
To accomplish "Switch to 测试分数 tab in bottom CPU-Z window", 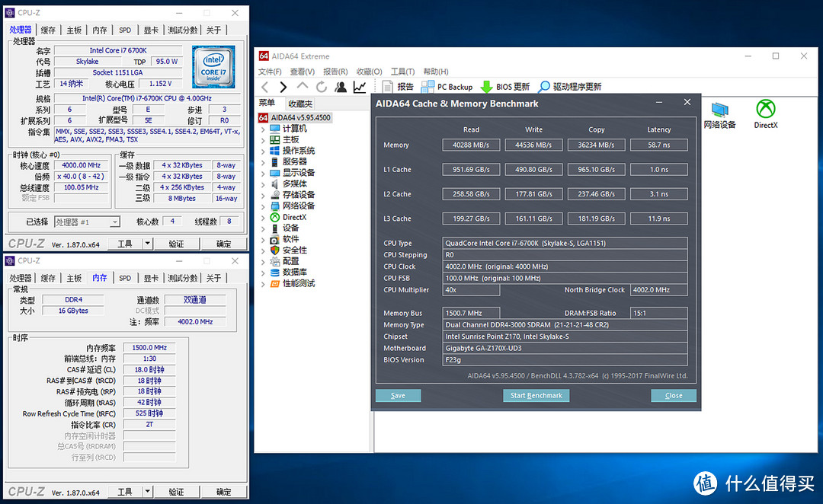I will coord(183,278).
